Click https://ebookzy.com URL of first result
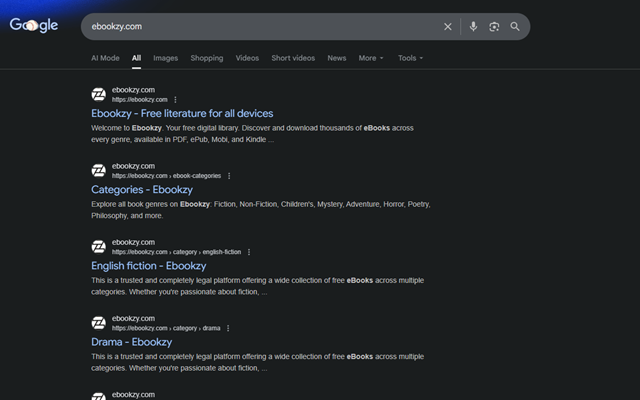The height and width of the screenshot is (400, 640). point(140,100)
